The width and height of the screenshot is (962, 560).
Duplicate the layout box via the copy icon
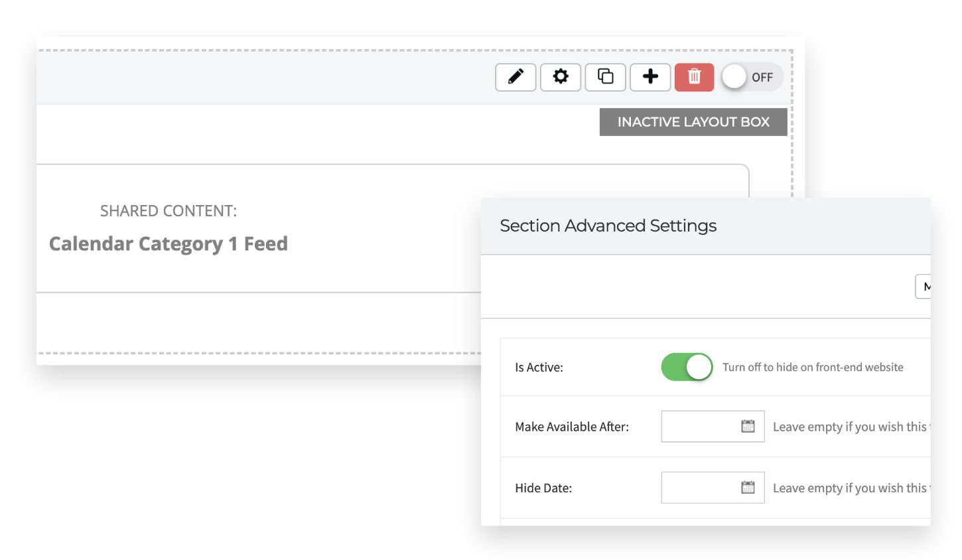point(605,77)
